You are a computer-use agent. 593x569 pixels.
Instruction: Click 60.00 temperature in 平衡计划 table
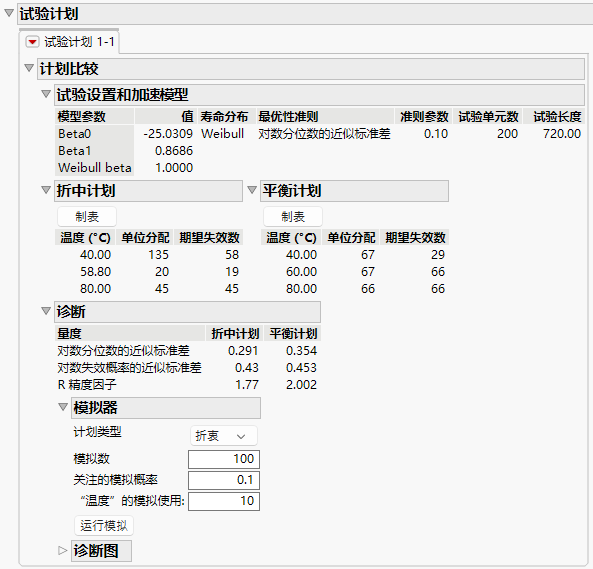[301, 271]
